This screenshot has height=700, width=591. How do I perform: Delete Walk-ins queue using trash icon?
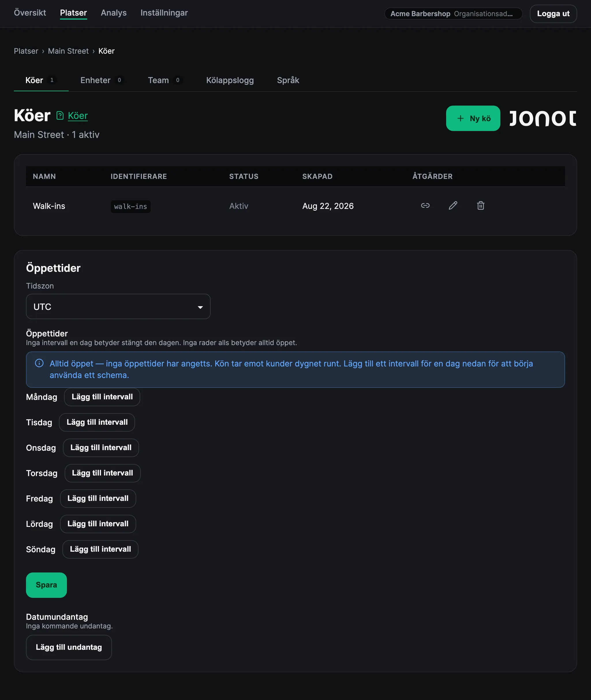pos(481,206)
